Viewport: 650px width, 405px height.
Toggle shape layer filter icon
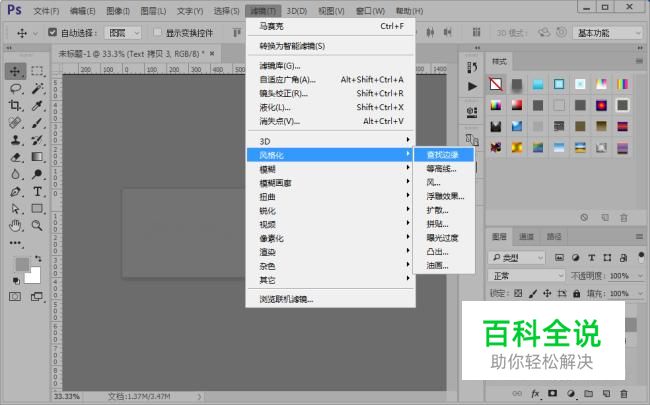tap(607, 257)
